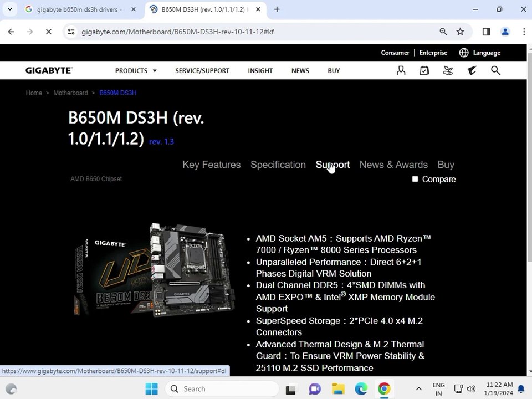Image resolution: width=532 pixels, height=399 pixels.
Task: Open the News & Awards tab
Action: point(393,165)
